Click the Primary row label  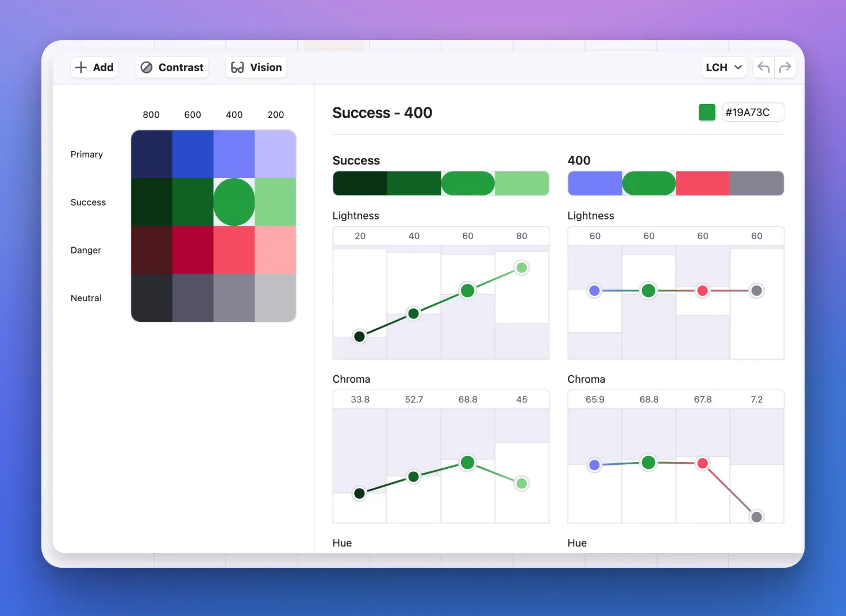[87, 155]
